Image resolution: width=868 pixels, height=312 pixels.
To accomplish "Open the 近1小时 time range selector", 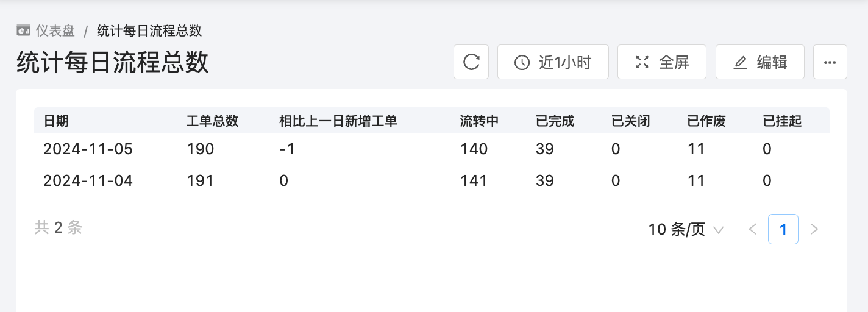I will (x=553, y=62).
